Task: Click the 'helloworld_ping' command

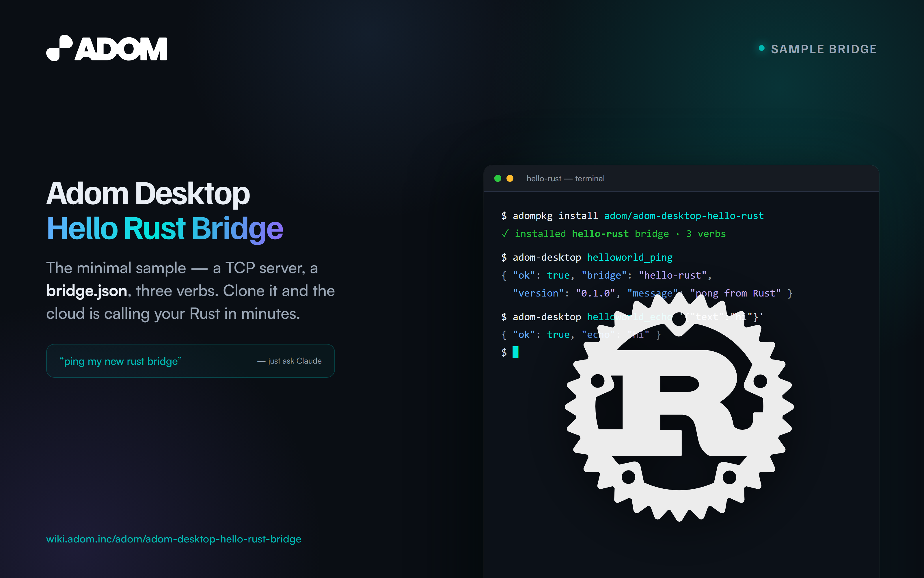Action: 629,258
